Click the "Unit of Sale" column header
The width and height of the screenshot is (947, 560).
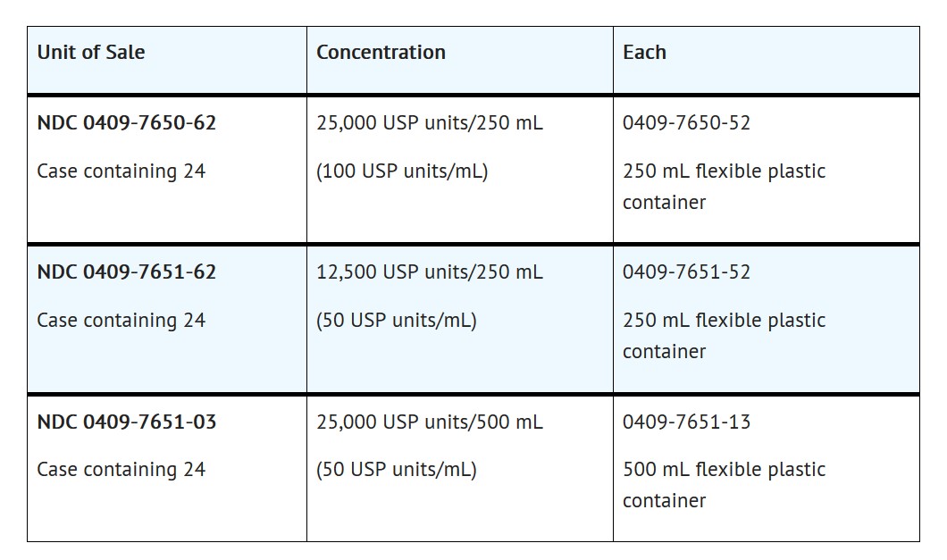tap(90, 53)
